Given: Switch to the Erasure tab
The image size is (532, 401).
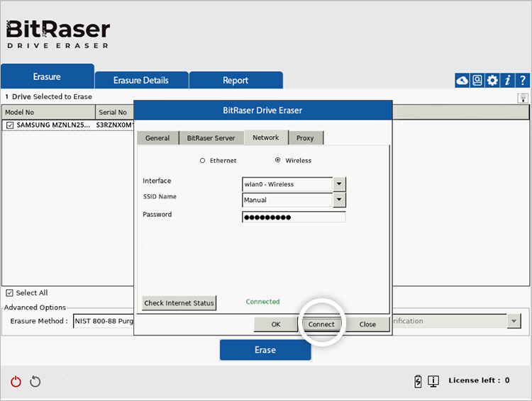Looking at the screenshot, I should click(47, 77).
